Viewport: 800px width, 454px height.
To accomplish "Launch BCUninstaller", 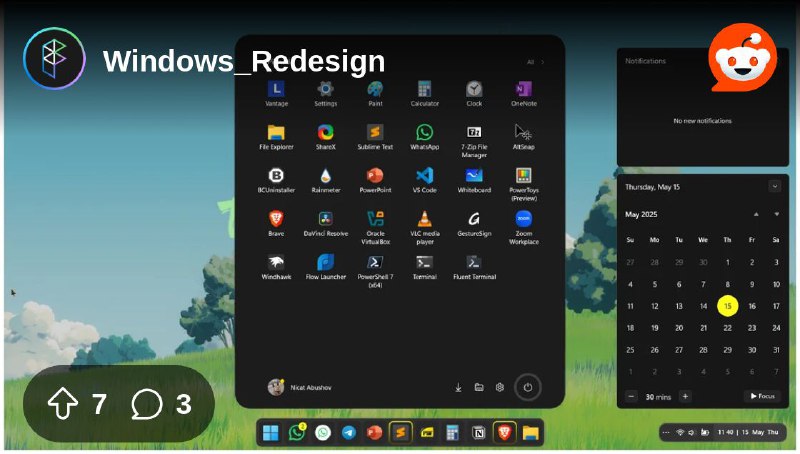I will pos(276,181).
